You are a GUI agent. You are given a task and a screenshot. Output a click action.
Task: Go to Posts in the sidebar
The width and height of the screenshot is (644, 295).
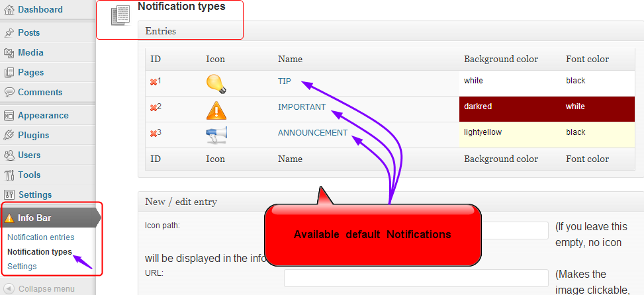[28, 33]
